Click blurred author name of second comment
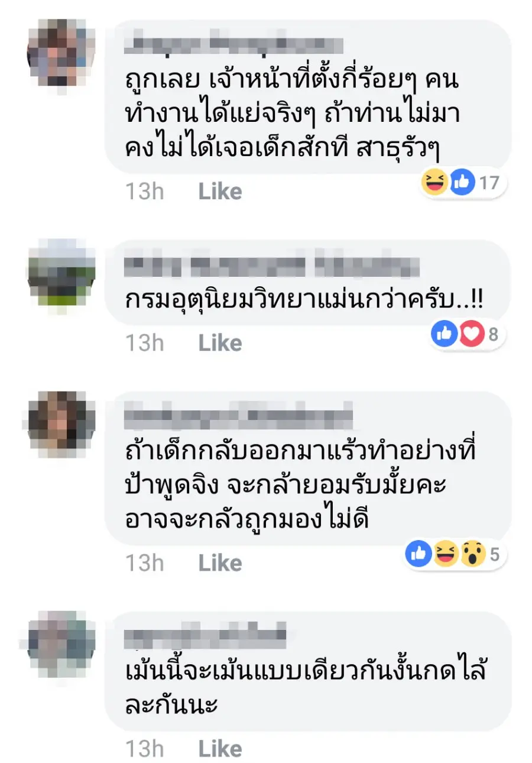The width and height of the screenshot is (532, 763). point(273,268)
